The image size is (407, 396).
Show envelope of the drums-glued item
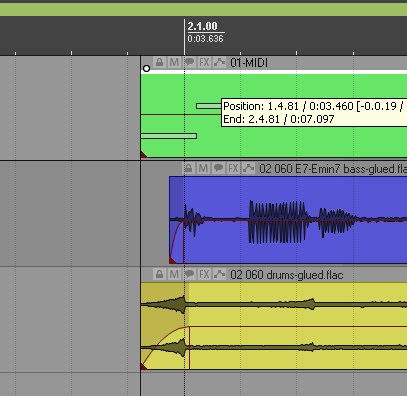pyautogui.click(x=219, y=274)
